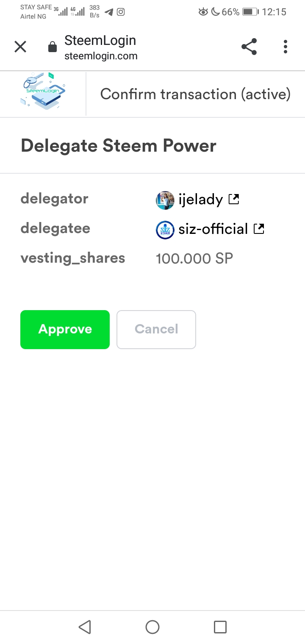Tap the Telegram notification icon
The height and width of the screenshot is (644, 305).
click(109, 12)
